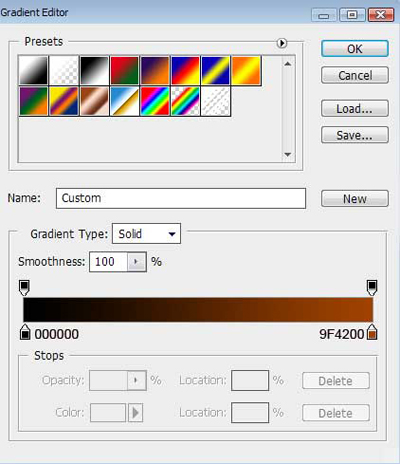Select the right opacity stop above gradient bar
This screenshot has width=400, height=464.
coord(372,288)
